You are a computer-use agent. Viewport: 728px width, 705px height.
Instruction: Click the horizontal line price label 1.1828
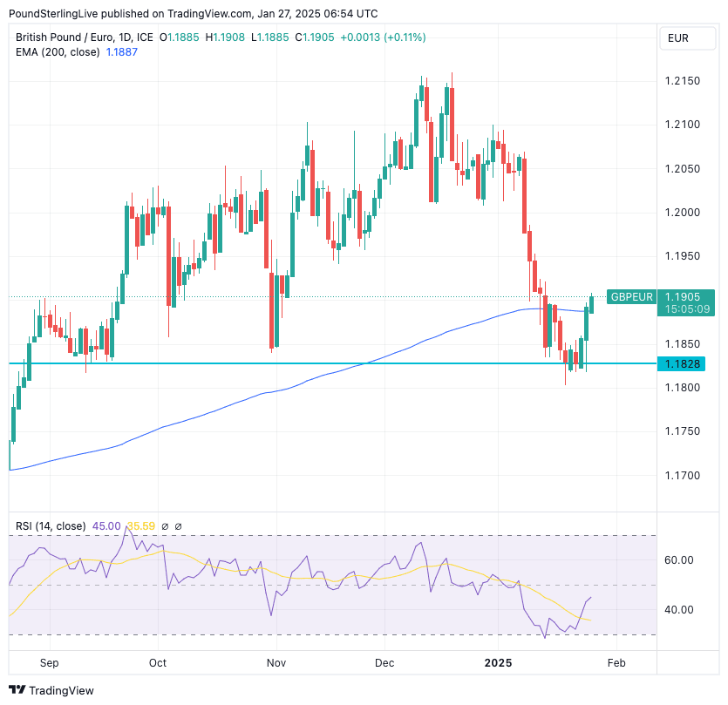[x=682, y=364]
